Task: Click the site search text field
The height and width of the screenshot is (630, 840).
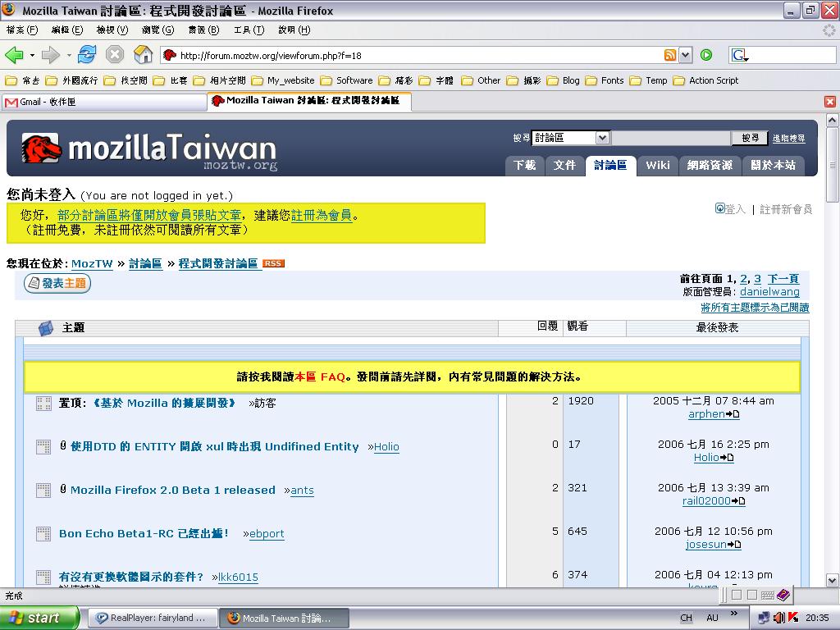Action: pyautogui.click(x=670, y=138)
